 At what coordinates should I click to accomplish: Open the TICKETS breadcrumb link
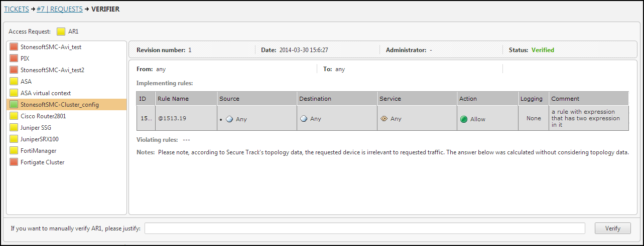click(x=16, y=9)
